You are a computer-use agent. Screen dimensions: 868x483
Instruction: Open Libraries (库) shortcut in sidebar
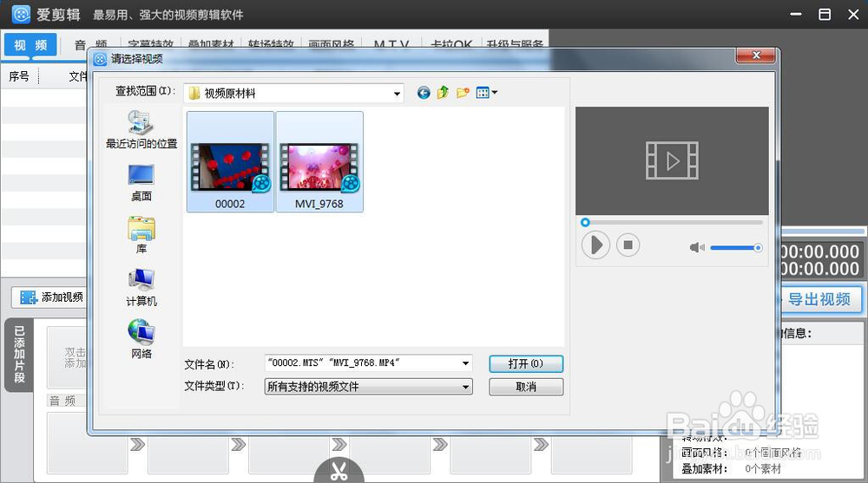pos(141,235)
